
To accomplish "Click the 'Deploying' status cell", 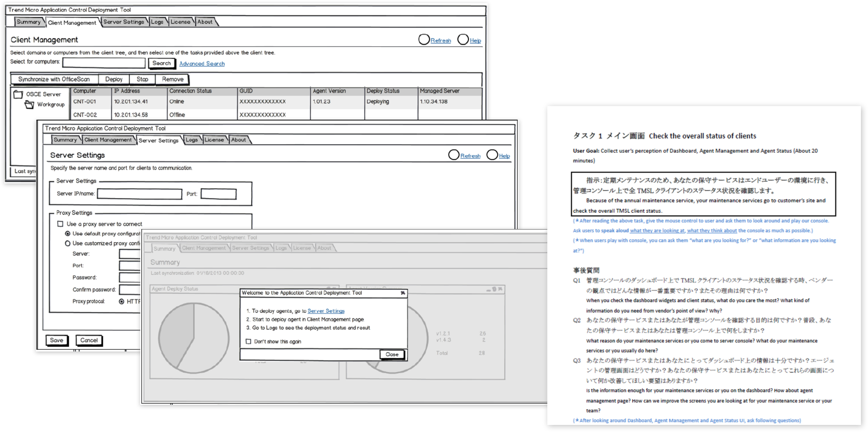I will 378,102.
